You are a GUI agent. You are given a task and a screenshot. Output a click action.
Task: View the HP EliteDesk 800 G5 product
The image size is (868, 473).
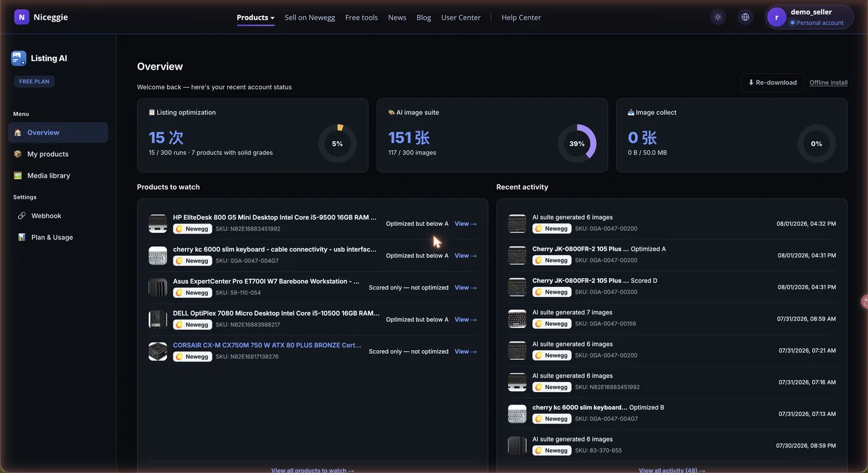coord(466,224)
